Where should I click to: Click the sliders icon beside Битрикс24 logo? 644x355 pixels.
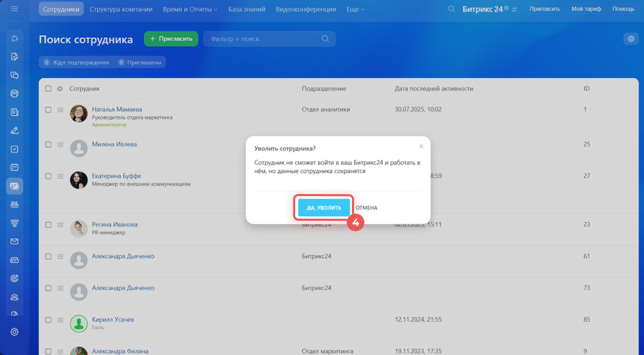click(514, 9)
